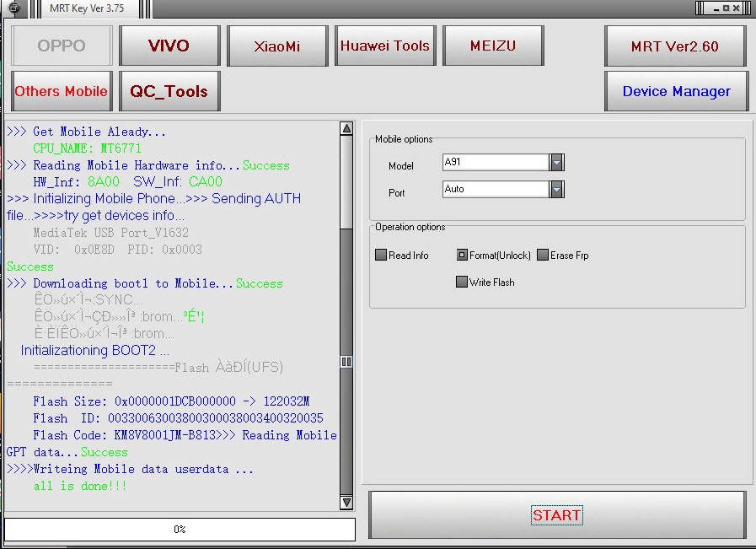Click the log scrollbar thumb handle
Viewport: 756px width, 549px height.
pyautogui.click(x=346, y=361)
